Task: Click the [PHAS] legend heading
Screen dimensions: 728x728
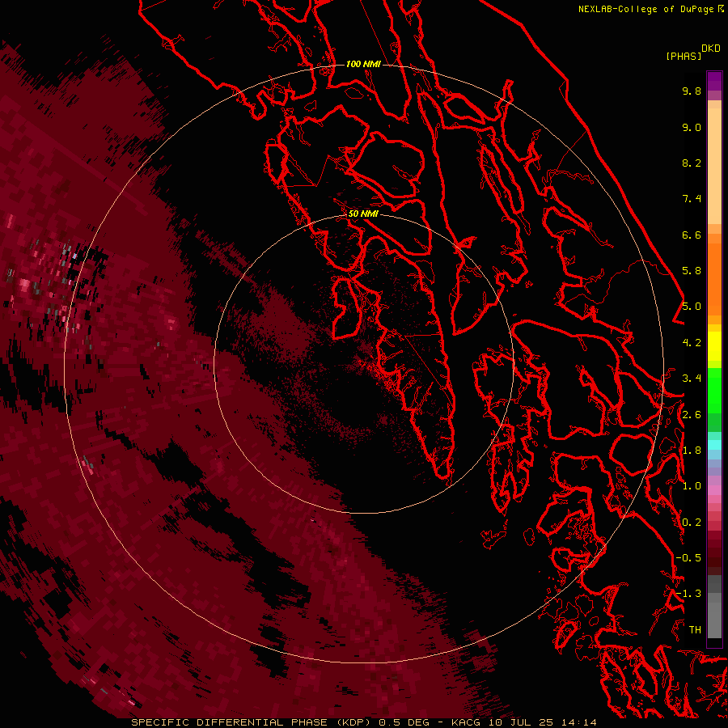Action: point(684,56)
